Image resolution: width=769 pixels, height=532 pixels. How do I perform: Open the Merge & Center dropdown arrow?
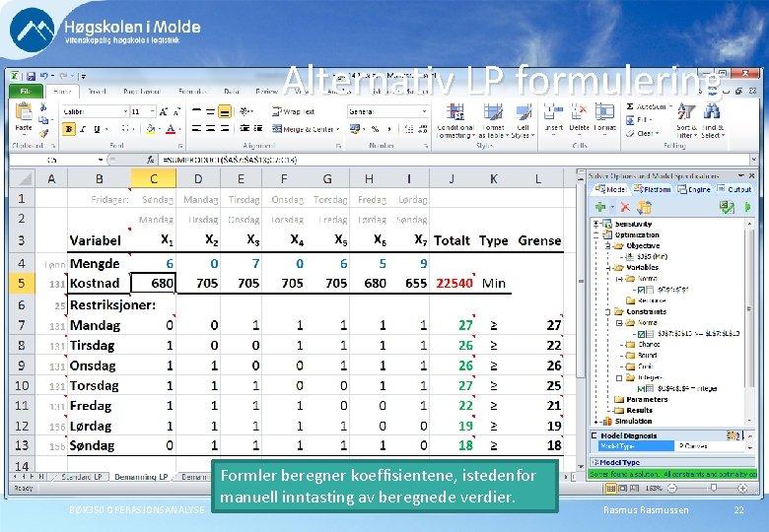[338, 129]
